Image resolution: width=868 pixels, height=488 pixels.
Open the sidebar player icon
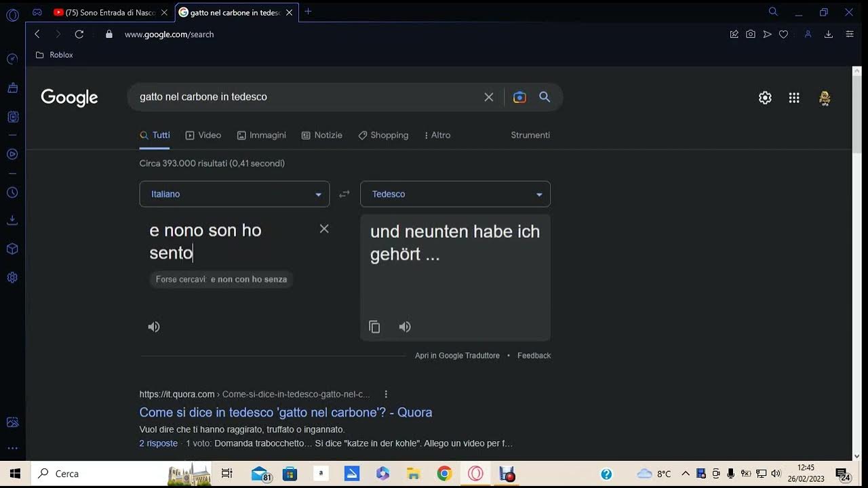click(x=12, y=155)
